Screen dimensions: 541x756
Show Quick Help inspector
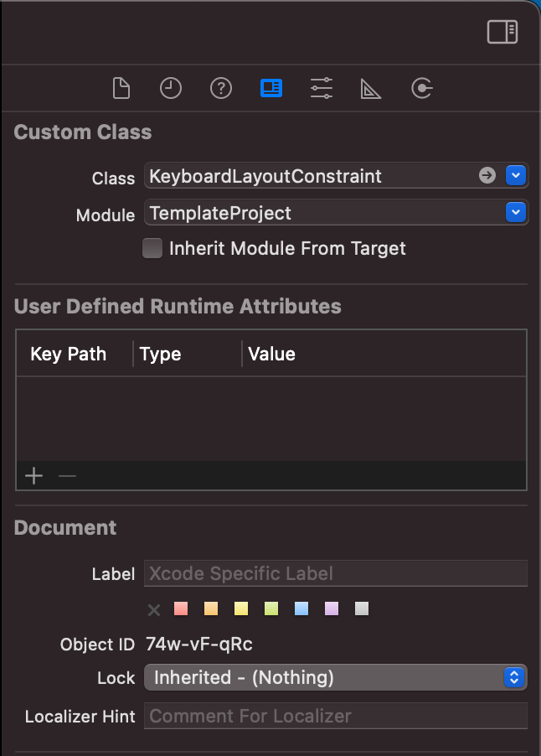221,88
